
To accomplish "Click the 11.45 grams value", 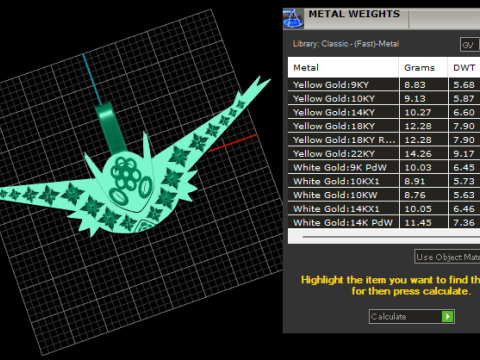I will click(418, 222).
